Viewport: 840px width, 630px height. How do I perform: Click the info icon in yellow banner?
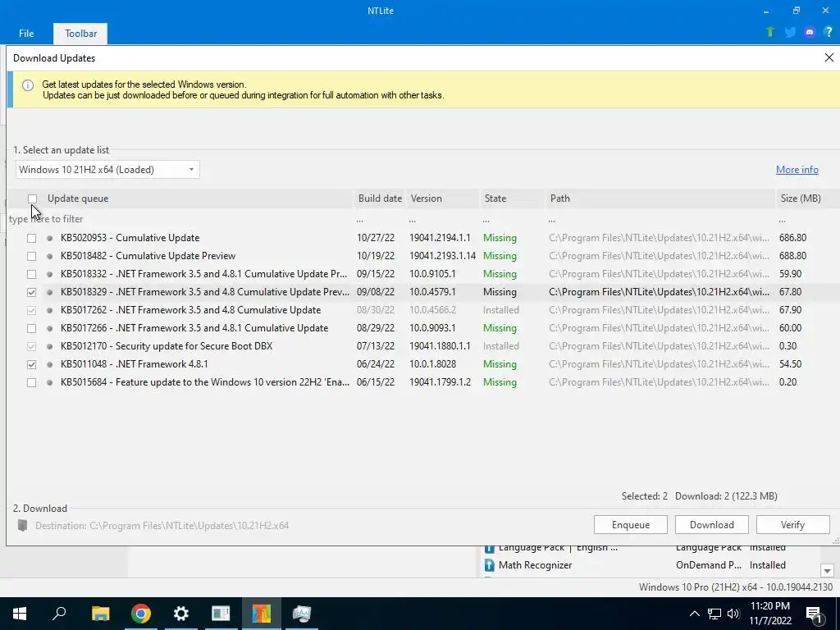click(x=27, y=85)
